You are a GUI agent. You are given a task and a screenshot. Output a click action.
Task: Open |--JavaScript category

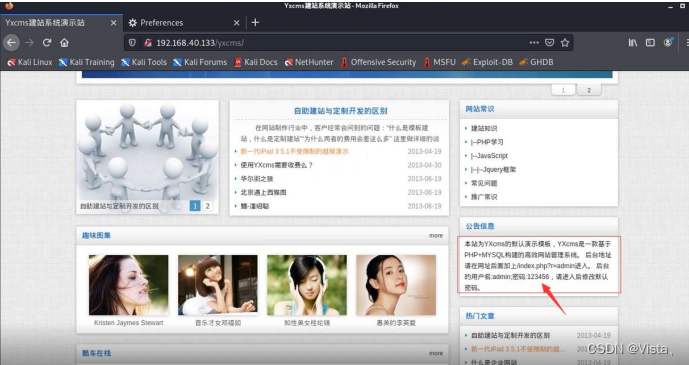tap(489, 155)
